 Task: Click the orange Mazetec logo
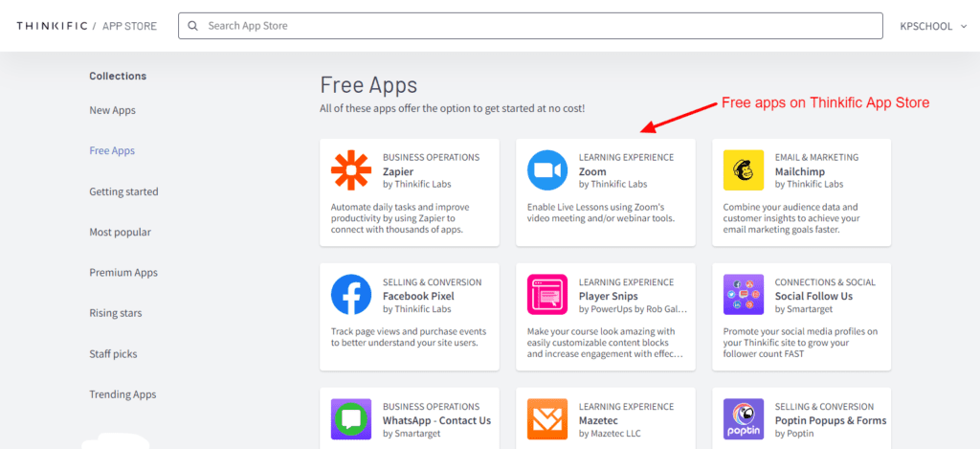click(547, 419)
